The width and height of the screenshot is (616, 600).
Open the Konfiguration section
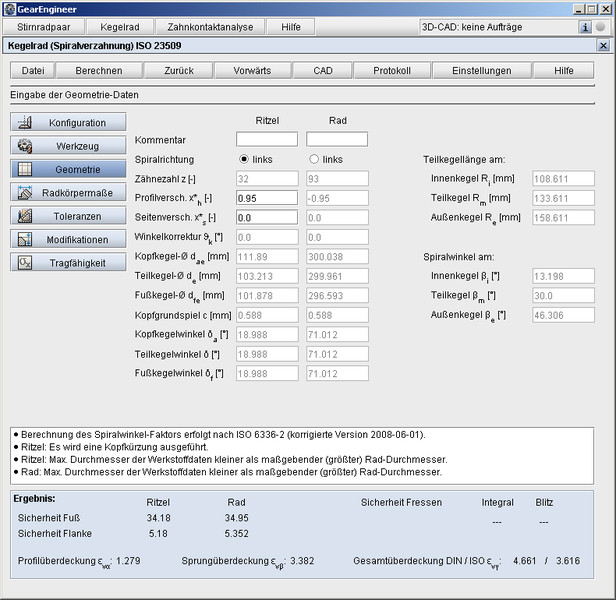69,122
